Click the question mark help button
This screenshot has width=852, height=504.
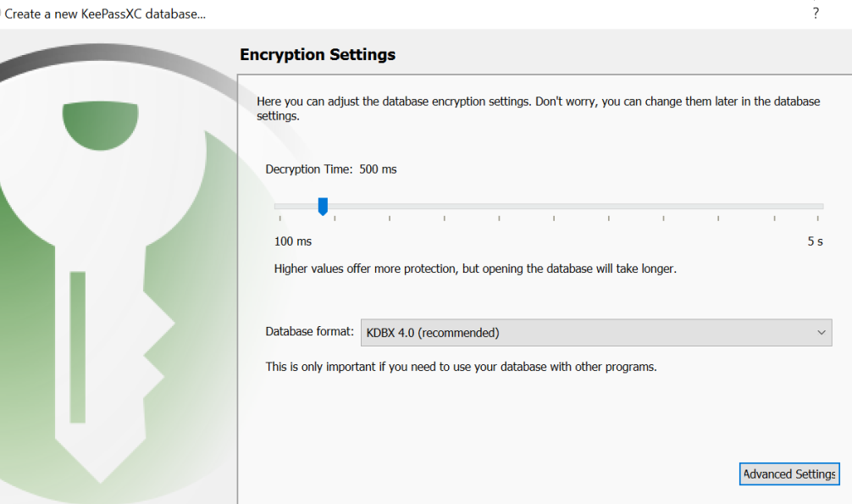click(816, 14)
